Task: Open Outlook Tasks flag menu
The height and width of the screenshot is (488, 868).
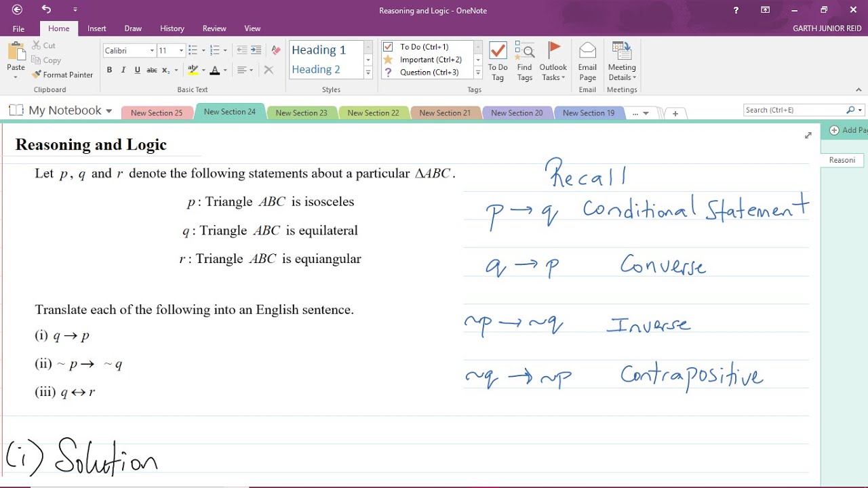Action: click(553, 62)
